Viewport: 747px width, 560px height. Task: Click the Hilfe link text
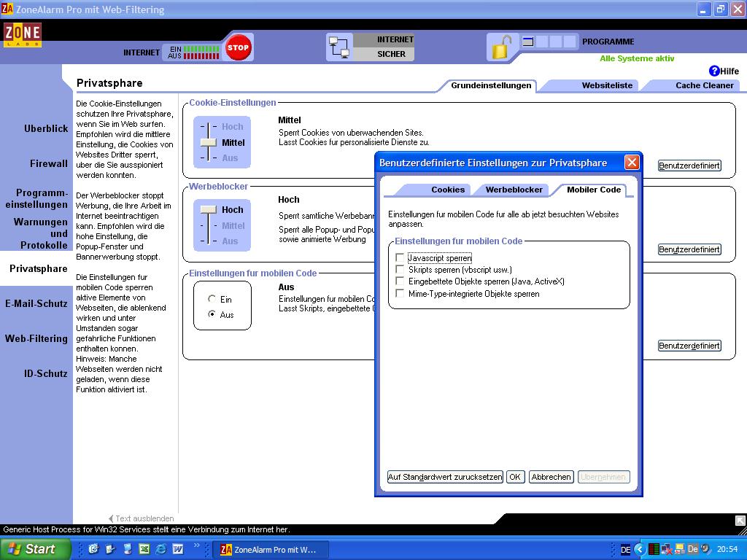pos(729,71)
